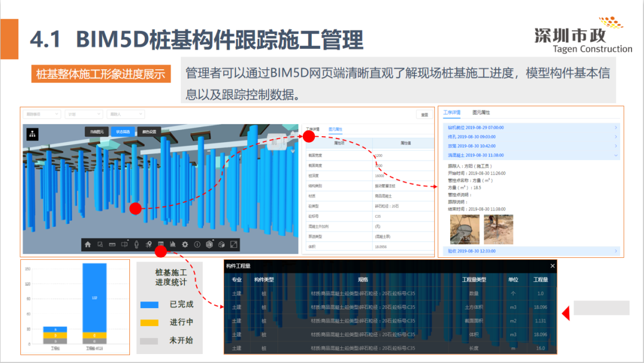
Task: Open the model tree hierarchy icon
Action: pos(32,134)
